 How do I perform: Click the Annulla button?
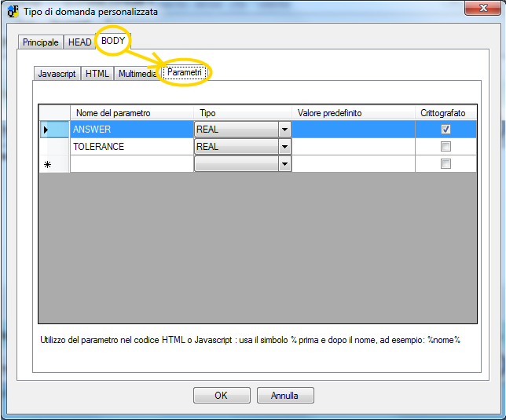[x=284, y=396]
